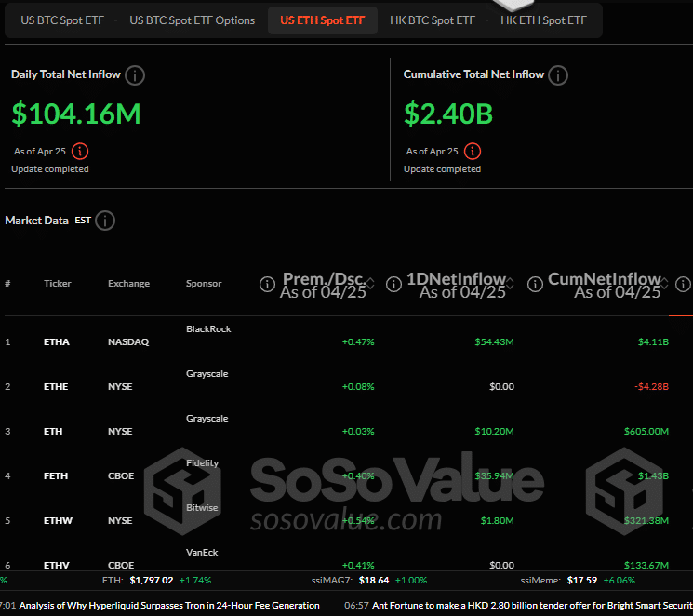
Task: Click red info icon under $2.40B
Action: (473, 151)
